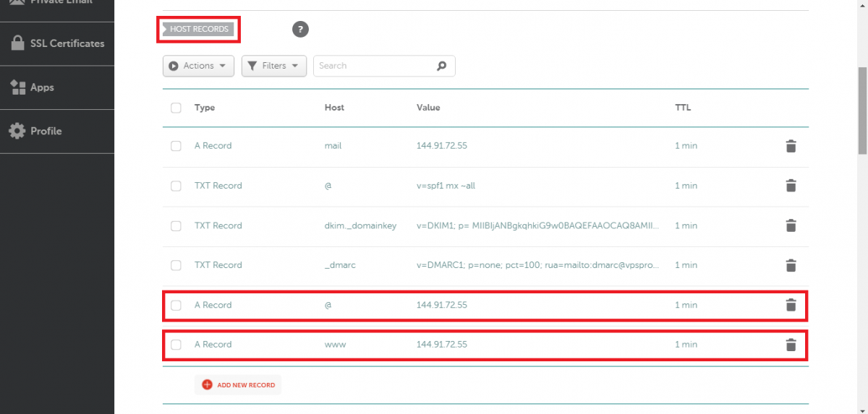This screenshot has height=414, width=868.
Task: Focus the Search records field
Action: click(384, 66)
